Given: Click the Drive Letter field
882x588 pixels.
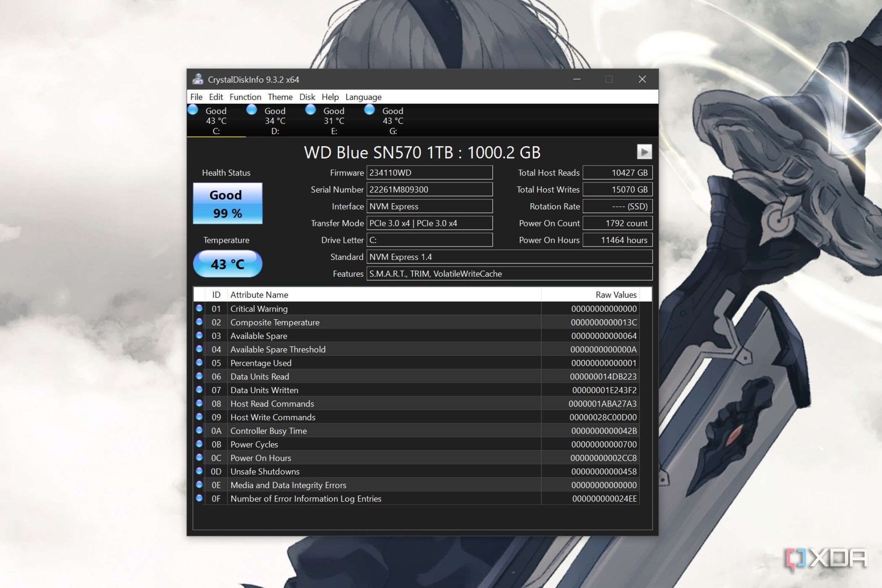Looking at the screenshot, I should pyautogui.click(x=429, y=240).
